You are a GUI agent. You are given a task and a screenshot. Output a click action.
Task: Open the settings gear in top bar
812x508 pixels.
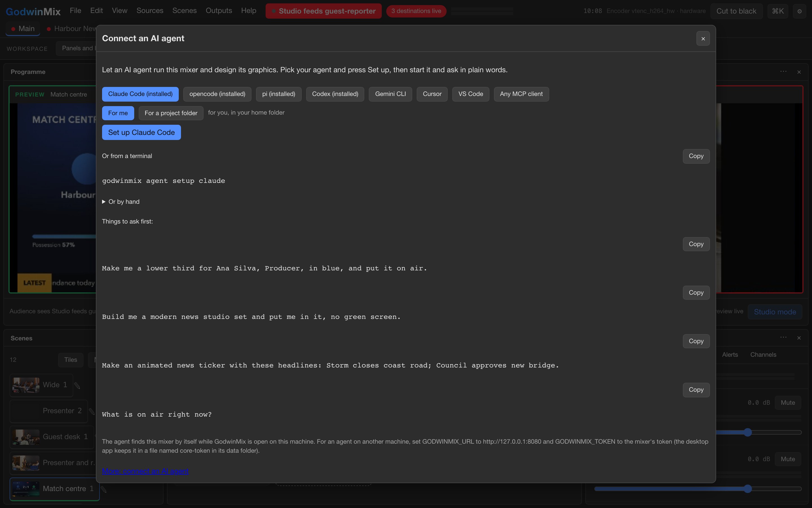pyautogui.click(x=800, y=11)
